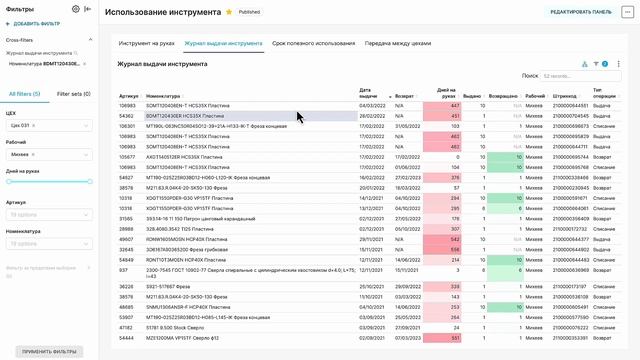640x360 pixels.
Task: Remove Михеев tag from Рабочий filter
Action: pyautogui.click(x=33, y=155)
